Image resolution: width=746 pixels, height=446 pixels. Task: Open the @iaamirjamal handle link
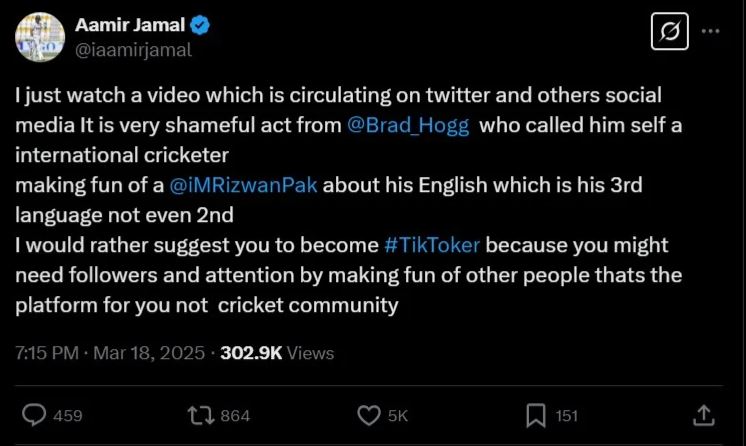click(x=133, y=48)
